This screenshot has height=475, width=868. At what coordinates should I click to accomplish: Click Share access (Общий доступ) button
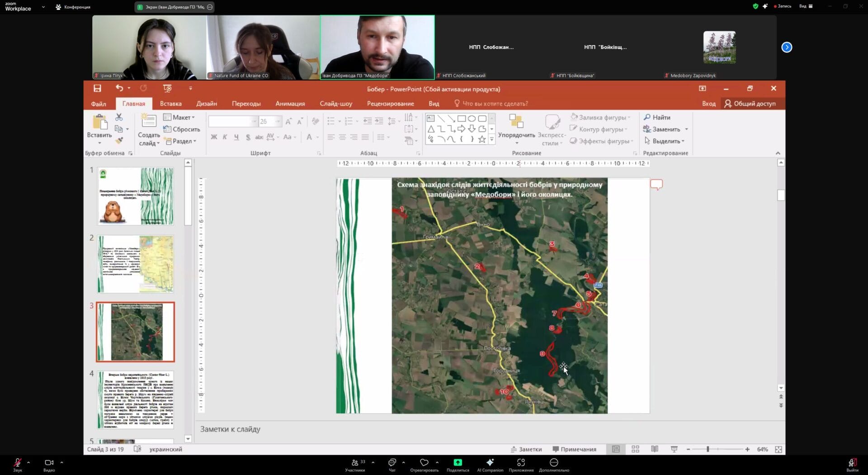[x=750, y=104]
